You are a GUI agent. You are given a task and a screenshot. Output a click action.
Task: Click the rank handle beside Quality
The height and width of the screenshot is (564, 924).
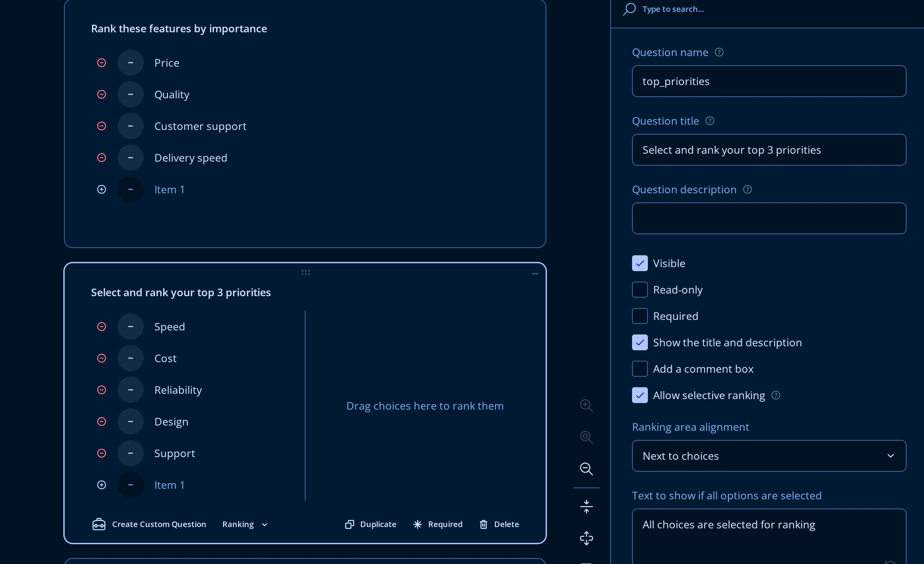131,95
